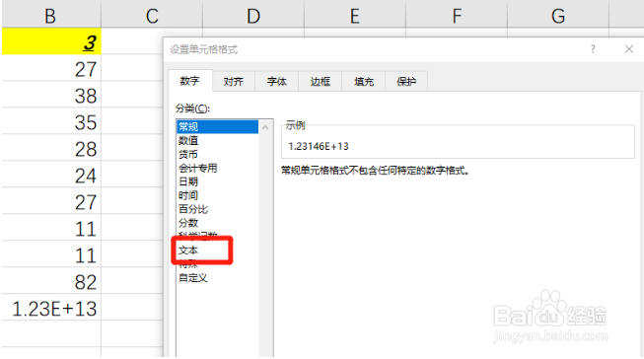The width and height of the screenshot is (644, 359).
Task: Select cell with value 28
Action: coord(51,148)
